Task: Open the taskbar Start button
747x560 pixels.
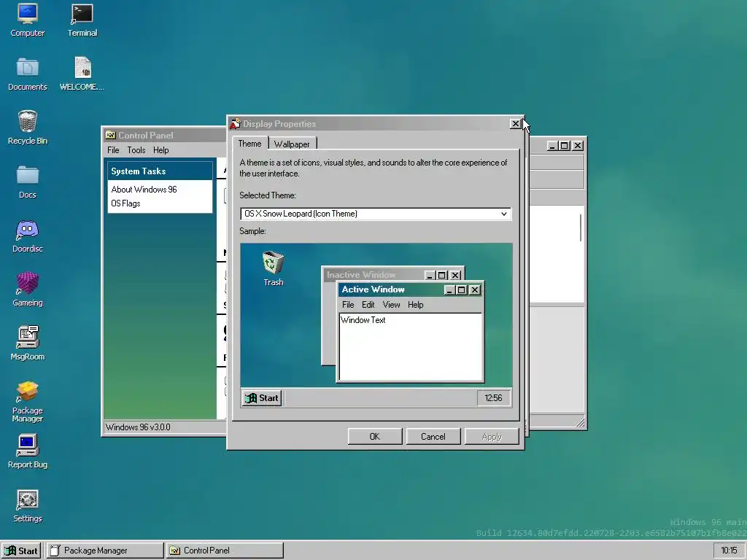Action: (x=21, y=551)
